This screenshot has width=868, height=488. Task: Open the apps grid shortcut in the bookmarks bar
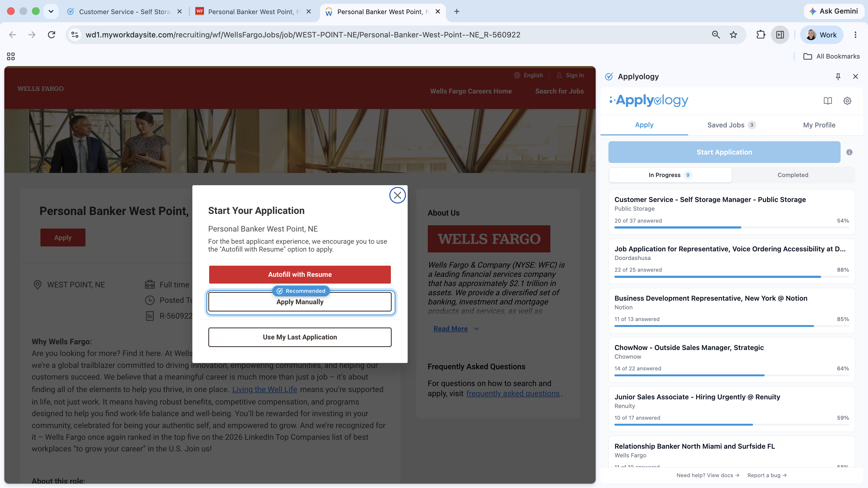(x=11, y=56)
